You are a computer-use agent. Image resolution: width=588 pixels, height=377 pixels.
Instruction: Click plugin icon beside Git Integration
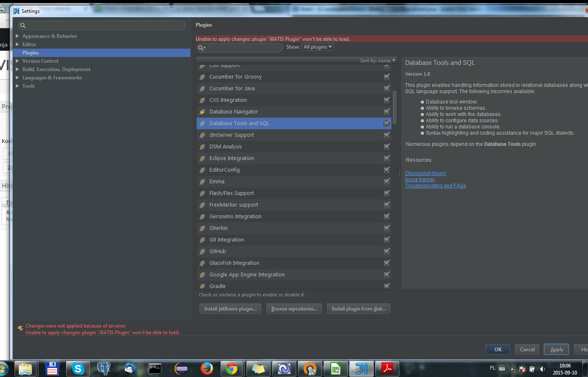[202, 240]
